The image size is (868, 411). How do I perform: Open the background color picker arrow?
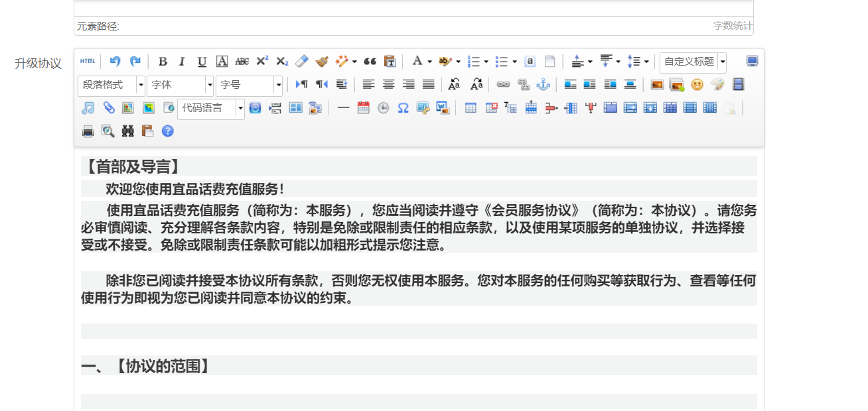pyautogui.click(x=458, y=62)
